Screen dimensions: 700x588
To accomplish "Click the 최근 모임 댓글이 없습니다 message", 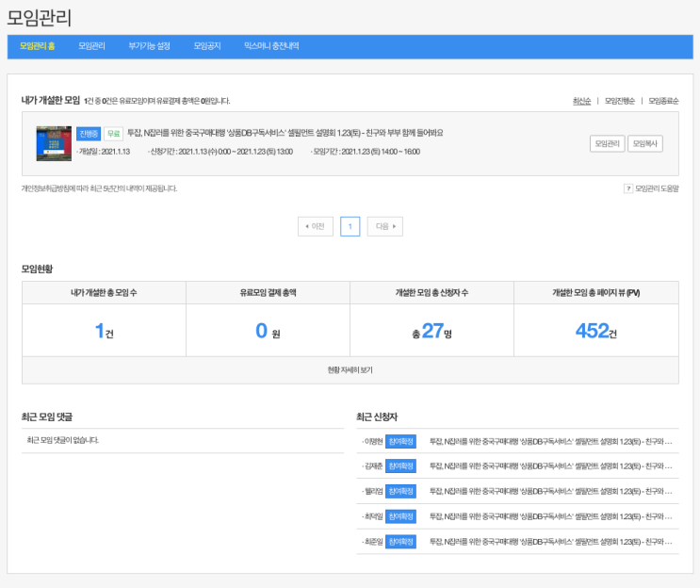I will (63, 440).
